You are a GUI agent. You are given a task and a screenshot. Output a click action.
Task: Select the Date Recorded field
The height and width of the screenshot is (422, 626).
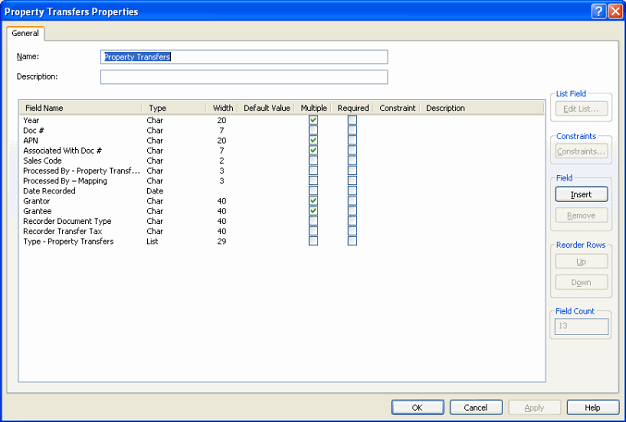point(49,191)
